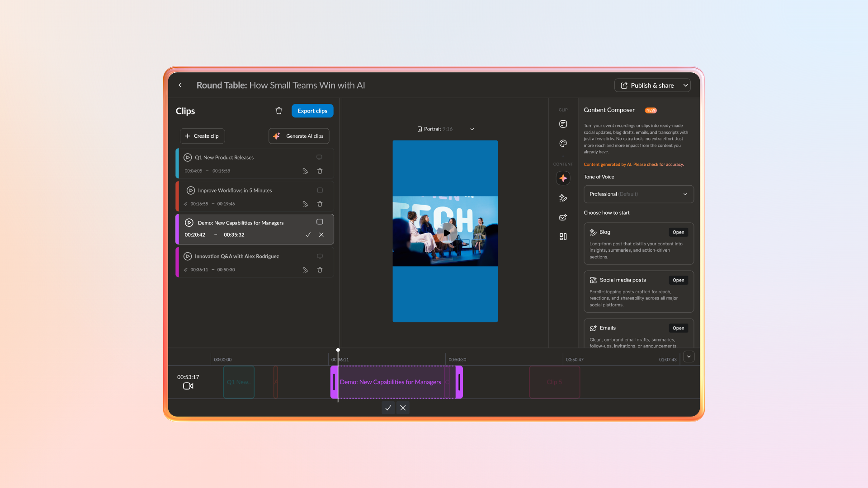This screenshot has width=868, height=488.
Task: Open the Publish & share menu
Action: [652, 85]
